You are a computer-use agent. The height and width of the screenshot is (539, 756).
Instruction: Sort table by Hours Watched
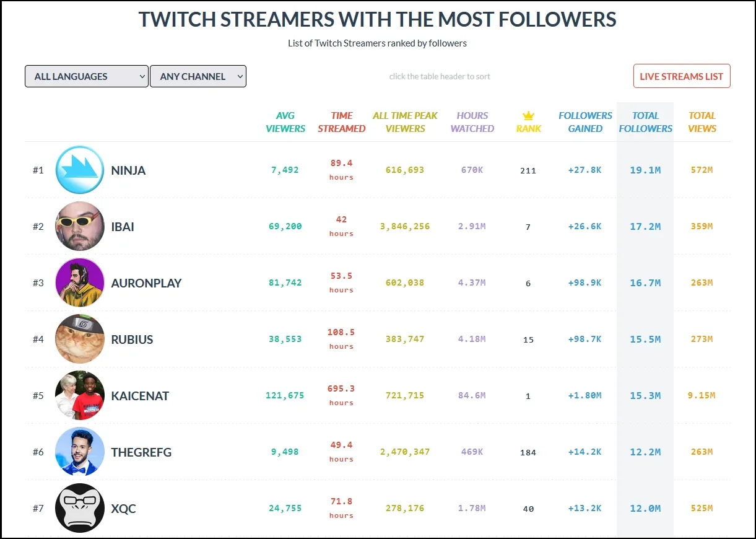(472, 122)
